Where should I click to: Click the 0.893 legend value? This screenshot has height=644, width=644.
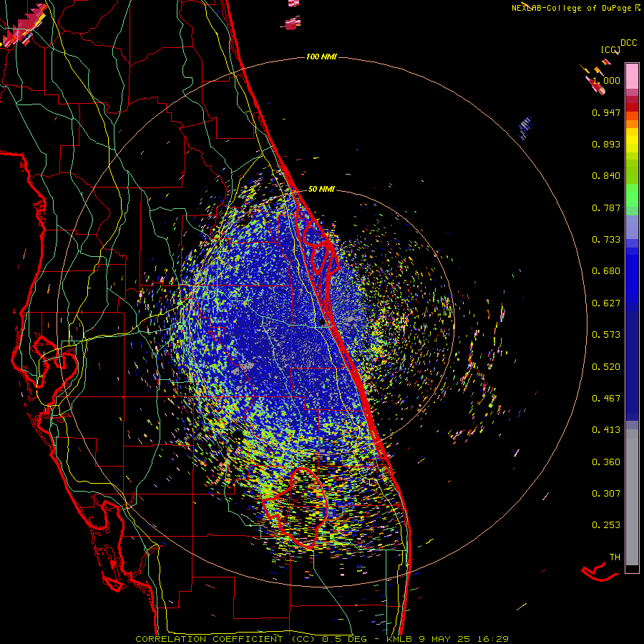point(606,144)
